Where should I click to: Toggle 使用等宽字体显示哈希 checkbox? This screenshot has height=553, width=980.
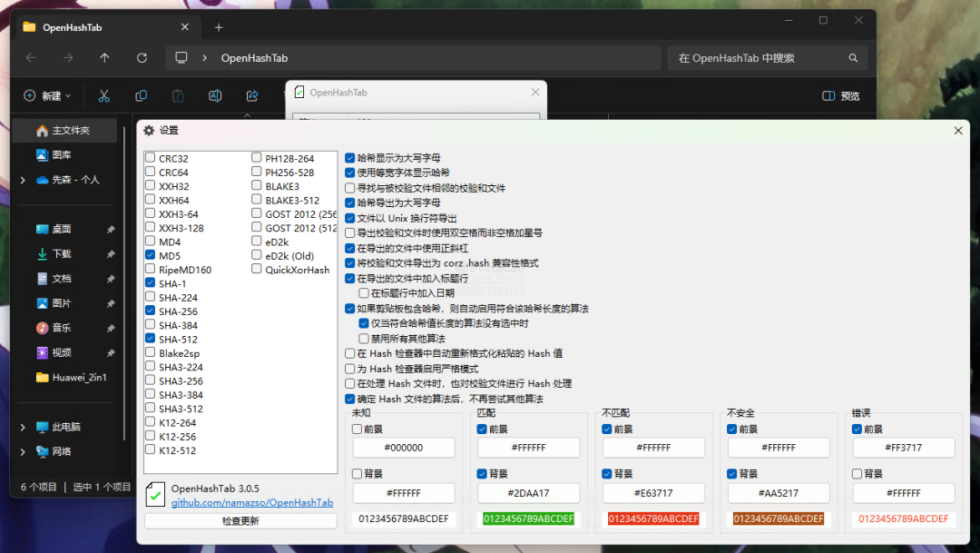pos(350,173)
